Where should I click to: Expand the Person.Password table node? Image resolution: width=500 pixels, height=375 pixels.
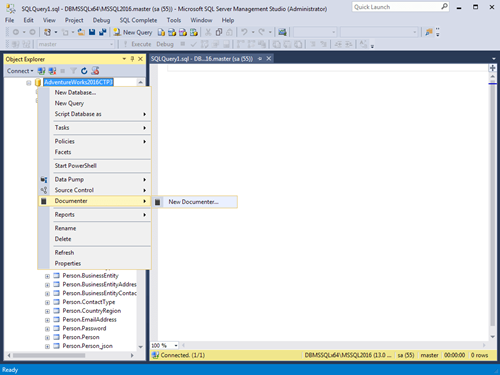pyautogui.click(x=47, y=329)
